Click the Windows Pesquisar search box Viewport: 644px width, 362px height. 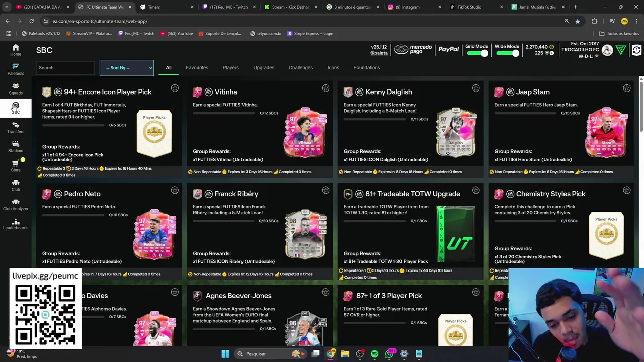271,354
